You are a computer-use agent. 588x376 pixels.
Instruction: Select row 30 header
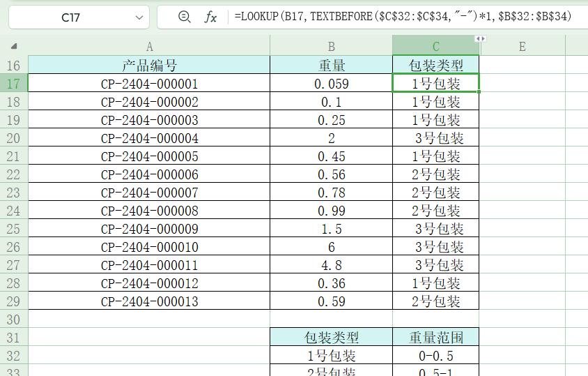[14, 319]
